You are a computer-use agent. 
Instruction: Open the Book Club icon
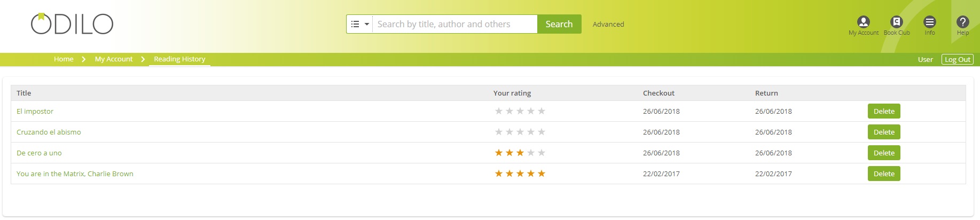(x=896, y=22)
